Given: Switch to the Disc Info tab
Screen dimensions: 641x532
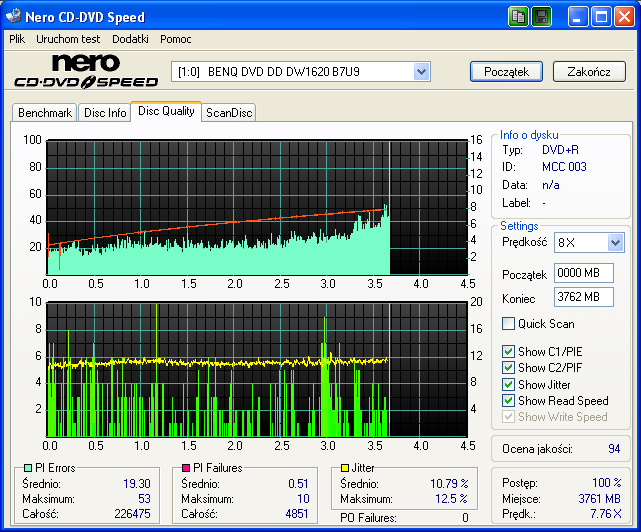Looking at the screenshot, I should click(105, 112).
